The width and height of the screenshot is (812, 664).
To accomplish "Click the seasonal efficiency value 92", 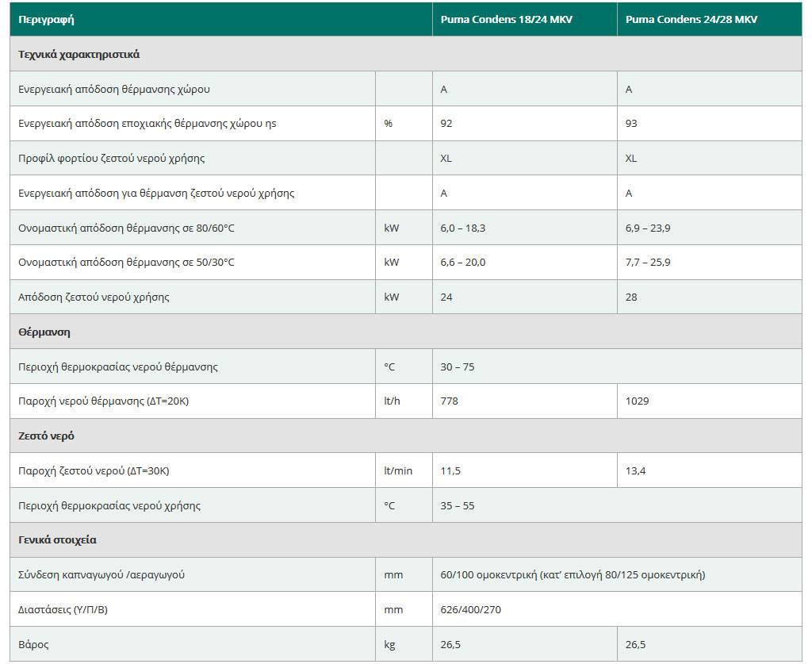I will (446, 124).
